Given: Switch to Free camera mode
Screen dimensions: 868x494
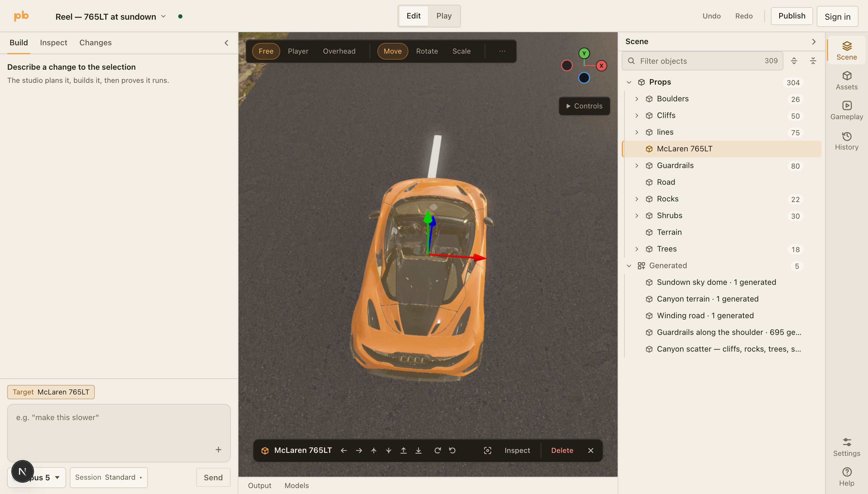Looking at the screenshot, I should 266,51.
